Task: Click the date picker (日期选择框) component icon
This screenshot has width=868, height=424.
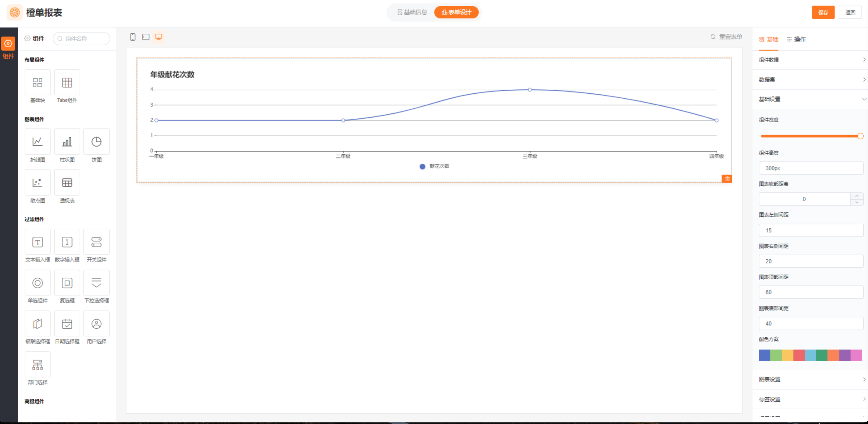Action: click(67, 324)
